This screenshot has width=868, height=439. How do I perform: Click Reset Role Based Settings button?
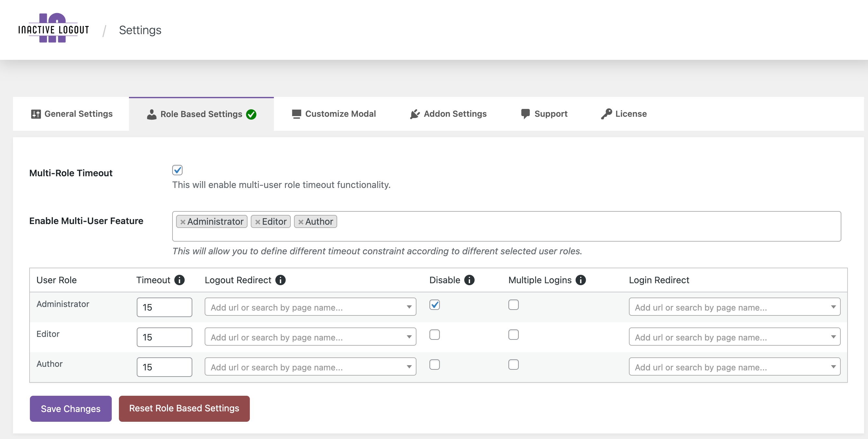click(x=184, y=409)
